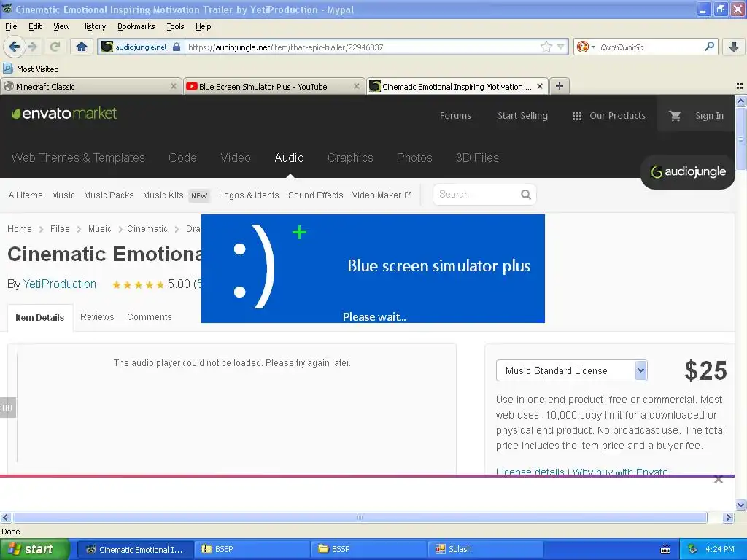Open Our Products grid icon menu

click(x=576, y=116)
